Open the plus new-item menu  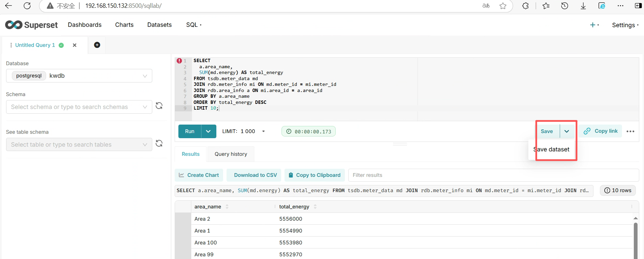point(594,25)
